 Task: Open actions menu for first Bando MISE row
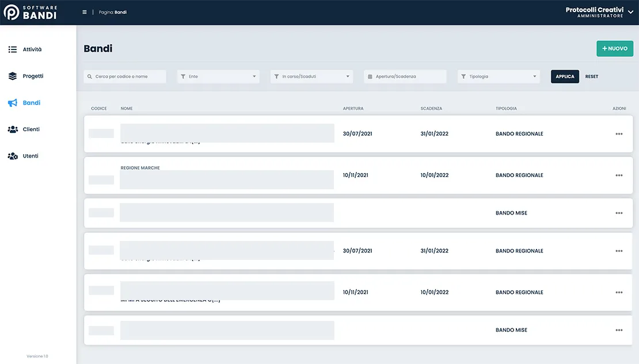tap(619, 213)
